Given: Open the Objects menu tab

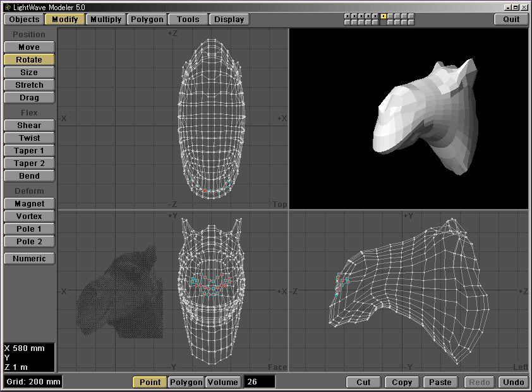Looking at the screenshot, I should 24,20.
